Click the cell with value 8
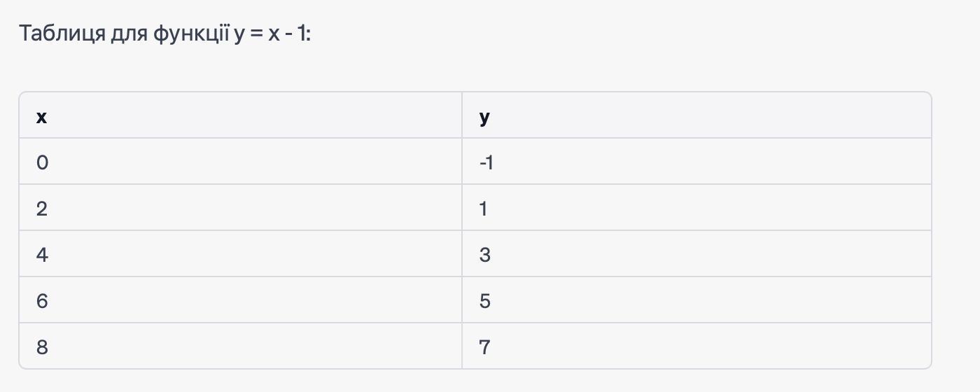This screenshot has height=392, width=980. point(42,347)
